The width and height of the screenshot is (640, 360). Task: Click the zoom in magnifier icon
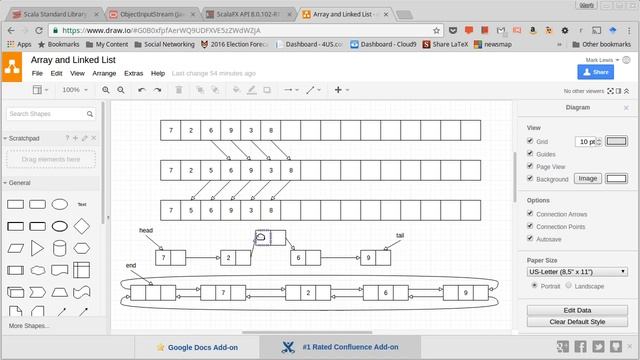pyautogui.click(x=106, y=90)
